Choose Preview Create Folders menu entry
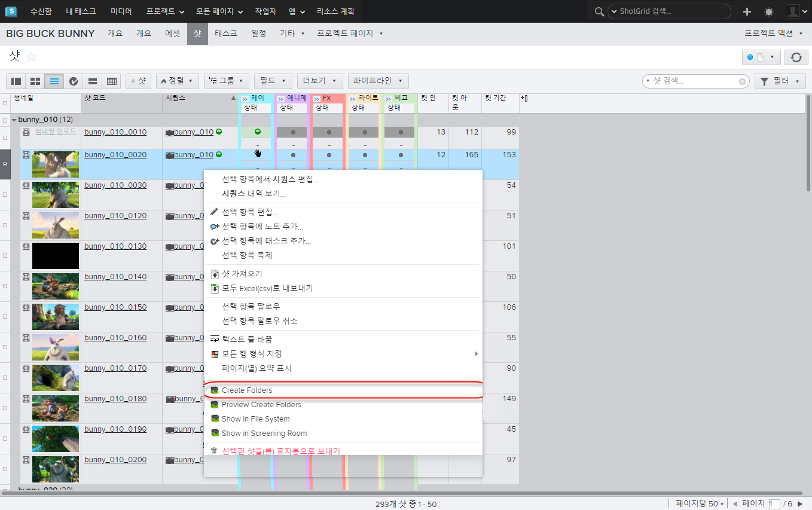The image size is (812, 510). (344, 405)
